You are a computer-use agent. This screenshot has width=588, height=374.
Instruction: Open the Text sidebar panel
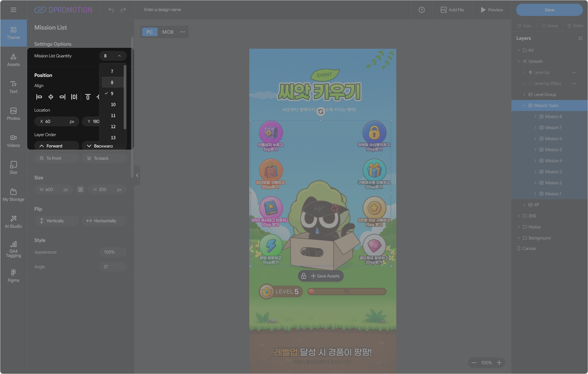point(13,87)
